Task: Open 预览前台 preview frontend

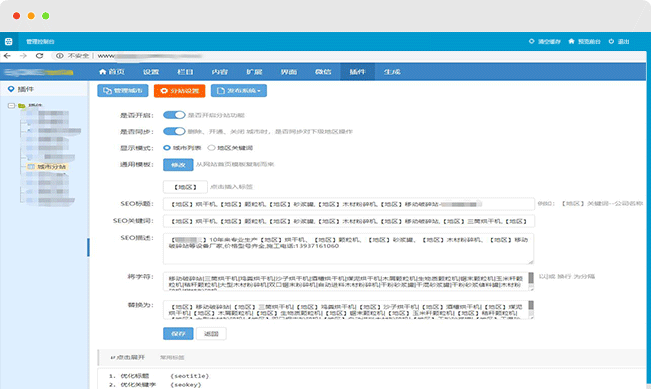Action: [x=585, y=42]
